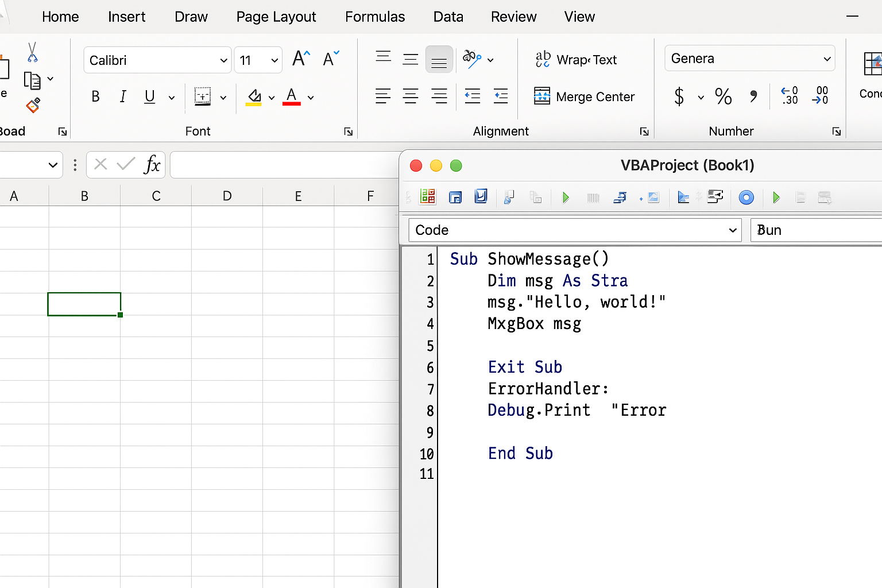Increase cell indent
The image size is (882, 588).
501,96
